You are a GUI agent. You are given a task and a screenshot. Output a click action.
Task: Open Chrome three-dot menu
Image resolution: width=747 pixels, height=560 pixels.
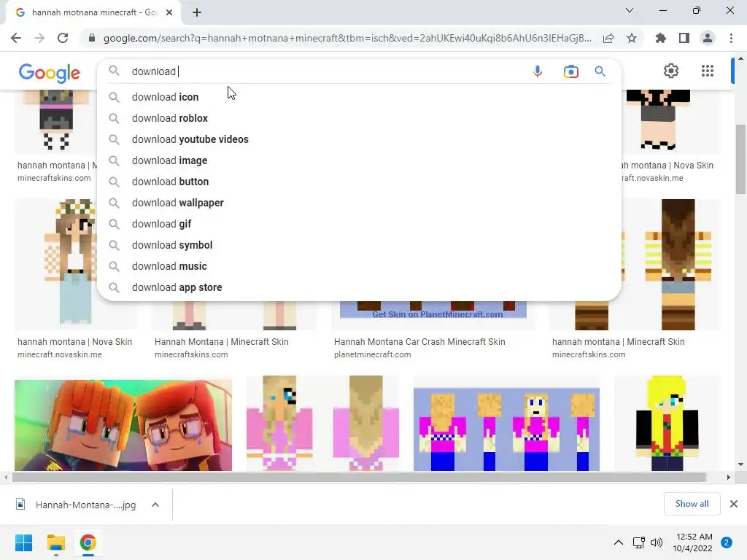point(731,38)
